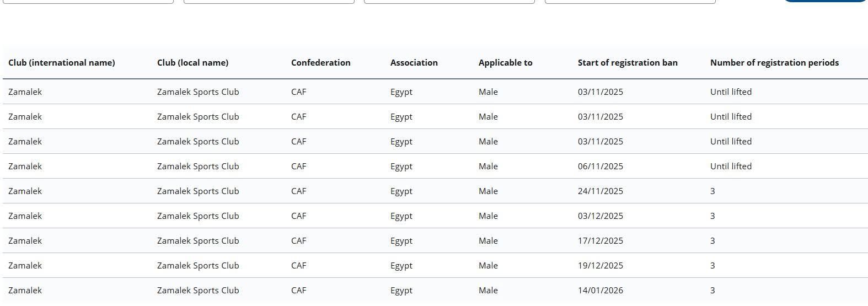This screenshot has height=306, width=868.
Task: Select 'Zamalek Sports Club' in the 24/11/2025 row
Action: tap(198, 191)
